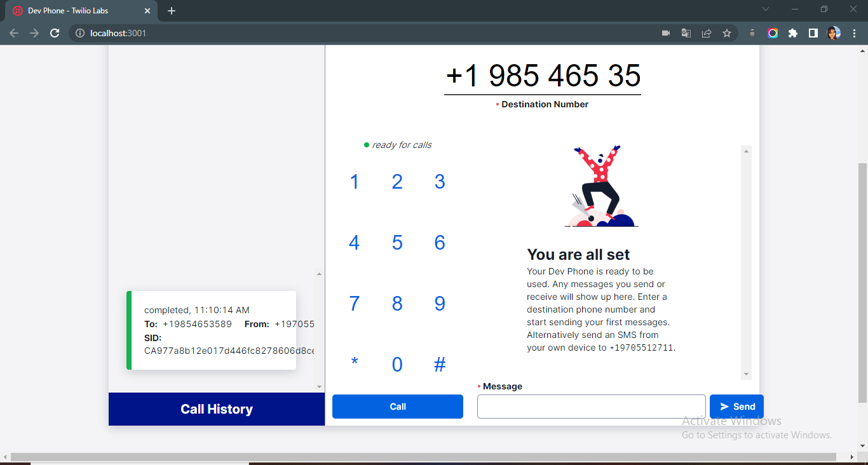Open Chrome's three-dot menu
Screen dimensions: 868x465
point(854,33)
